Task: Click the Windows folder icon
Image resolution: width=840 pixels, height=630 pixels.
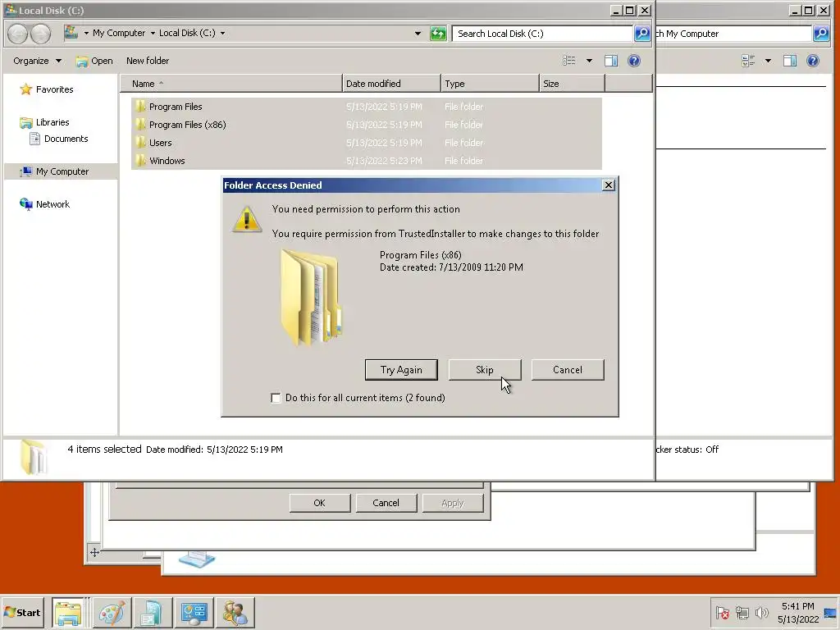Action: (140, 160)
